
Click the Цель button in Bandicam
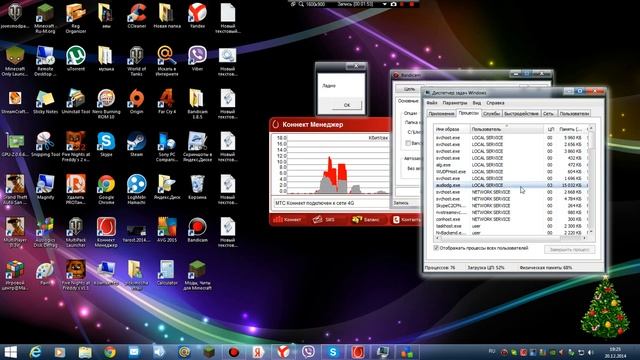coord(409,89)
